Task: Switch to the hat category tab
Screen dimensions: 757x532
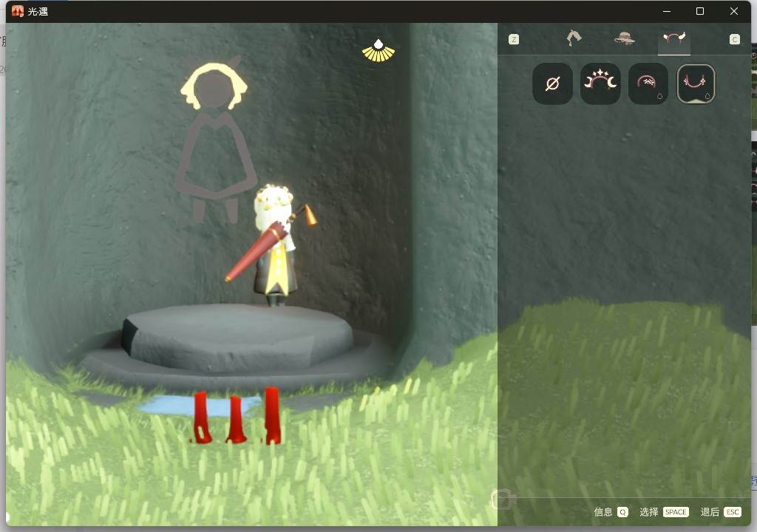Action: pos(624,38)
